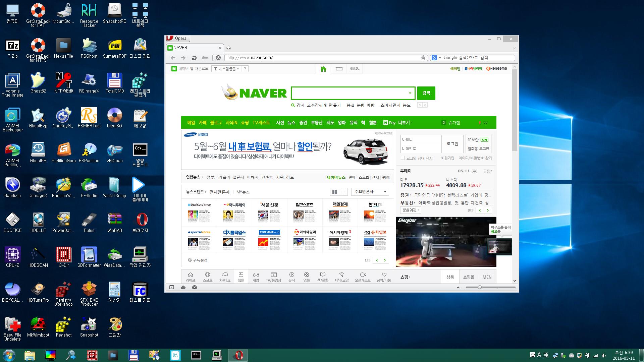The width and height of the screenshot is (644, 362).
Task: Open the Samsung car insurance banner
Action: point(287,150)
